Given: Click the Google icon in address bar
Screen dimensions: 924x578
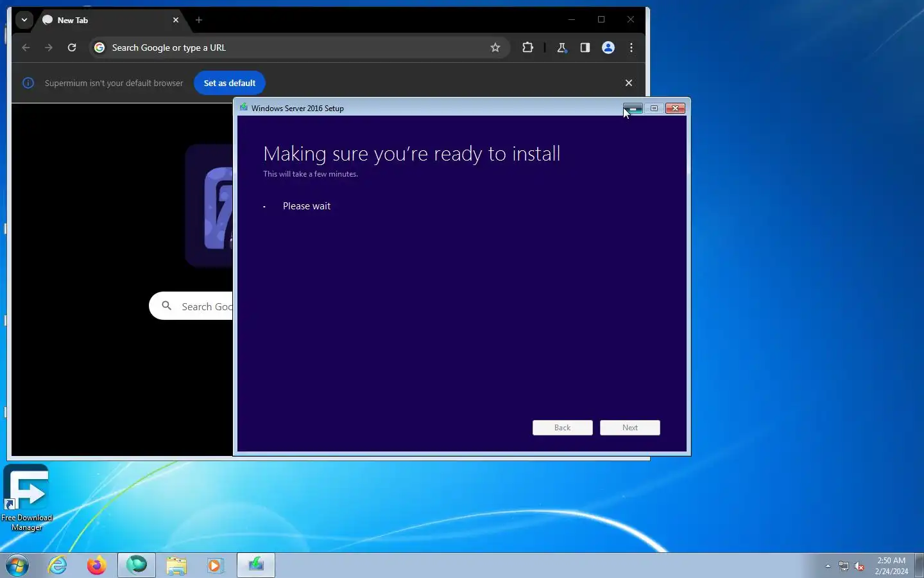Looking at the screenshot, I should coord(99,48).
